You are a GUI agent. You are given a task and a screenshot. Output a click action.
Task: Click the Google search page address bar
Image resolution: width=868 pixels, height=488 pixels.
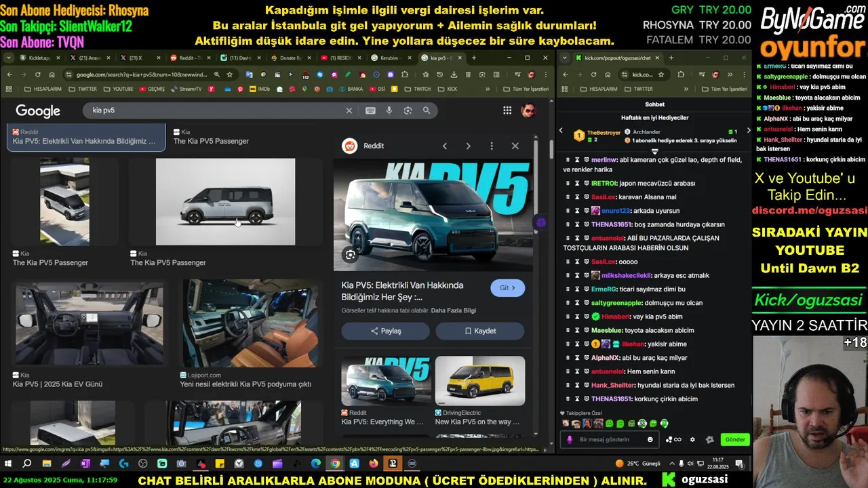(x=142, y=75)
